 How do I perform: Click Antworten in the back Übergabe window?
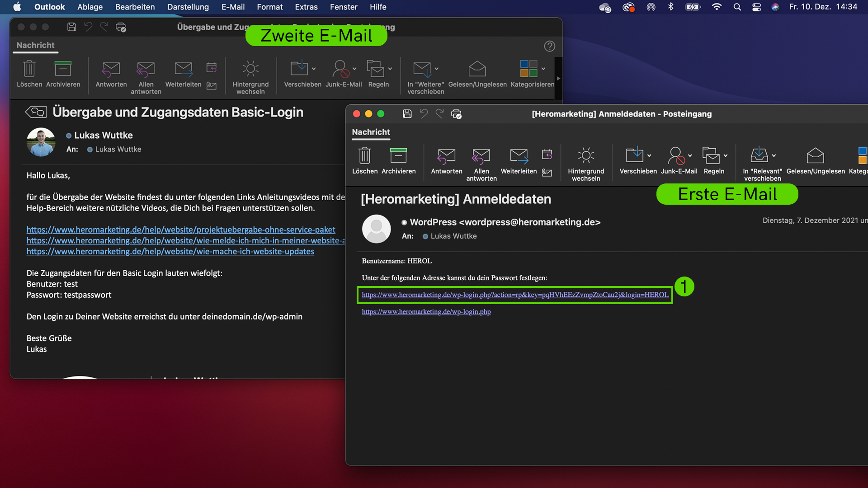tap(111, 74)
